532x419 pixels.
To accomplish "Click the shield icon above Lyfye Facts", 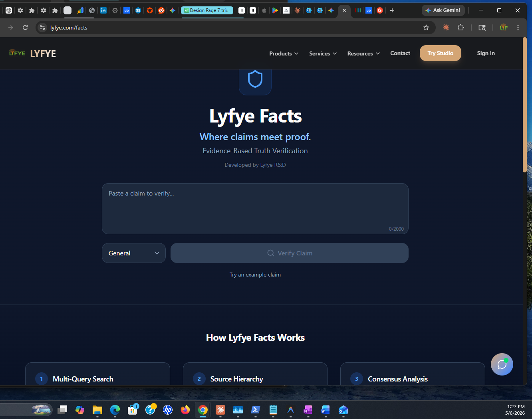I will point(255,79).
